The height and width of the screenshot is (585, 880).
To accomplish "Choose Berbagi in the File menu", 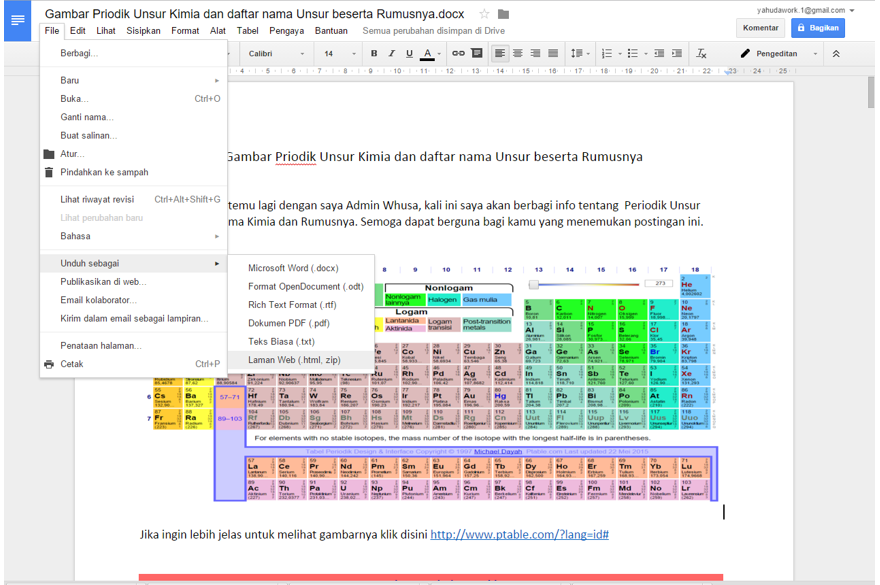I will tap(134, 53).
